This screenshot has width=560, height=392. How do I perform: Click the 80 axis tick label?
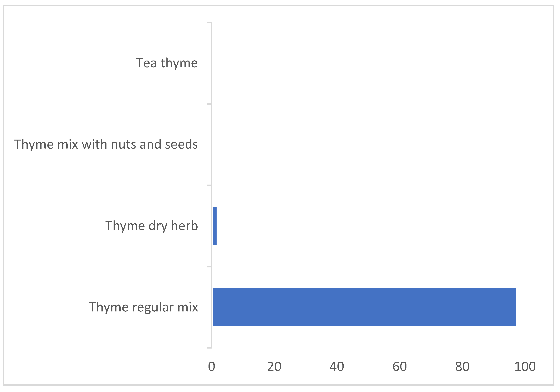point(462,367)
